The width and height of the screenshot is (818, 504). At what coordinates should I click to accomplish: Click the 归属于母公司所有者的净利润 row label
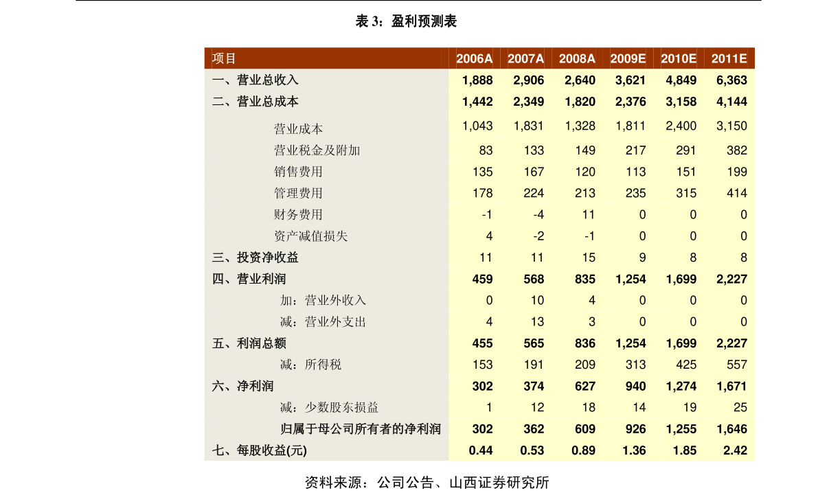pos(361,429)
